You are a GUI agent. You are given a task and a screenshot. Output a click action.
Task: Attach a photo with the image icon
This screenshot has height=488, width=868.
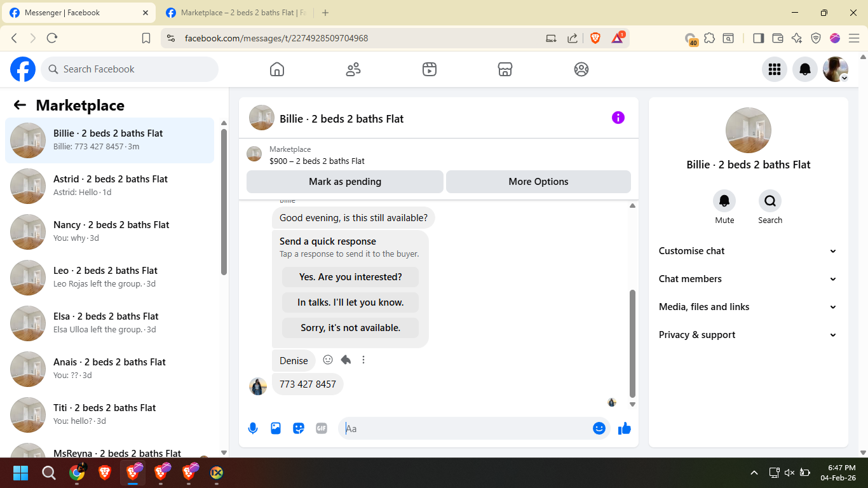pos(276,428)
